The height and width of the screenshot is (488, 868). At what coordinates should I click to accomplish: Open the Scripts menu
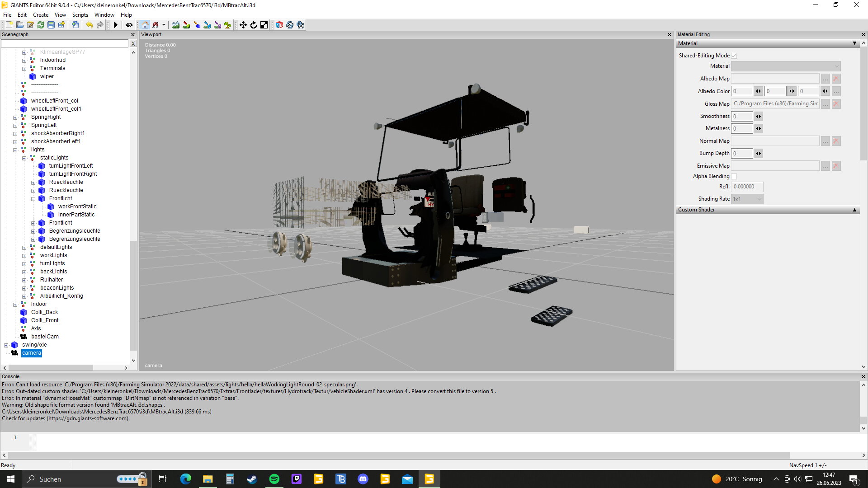pos(80,15)
